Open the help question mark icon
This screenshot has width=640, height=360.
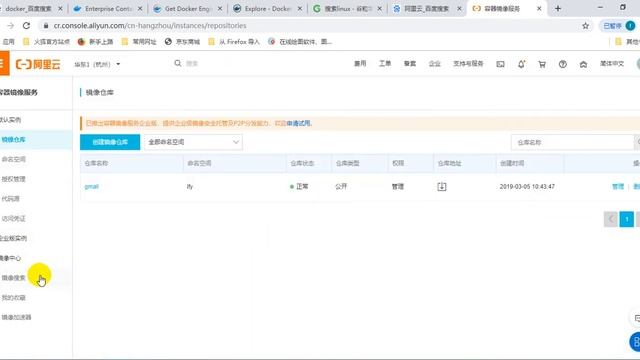coord(563,64)
